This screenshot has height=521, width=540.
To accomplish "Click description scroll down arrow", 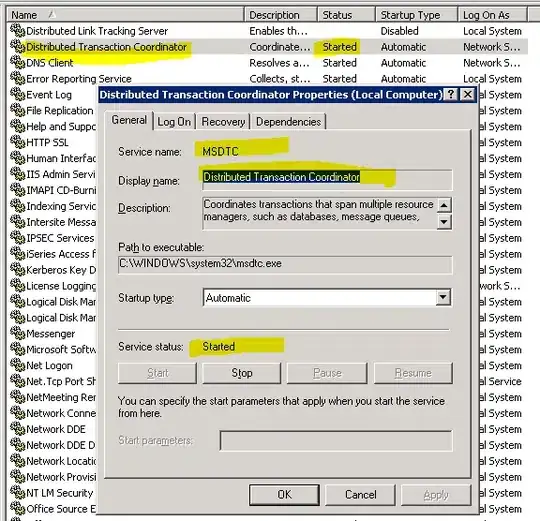I will (444, 222).
